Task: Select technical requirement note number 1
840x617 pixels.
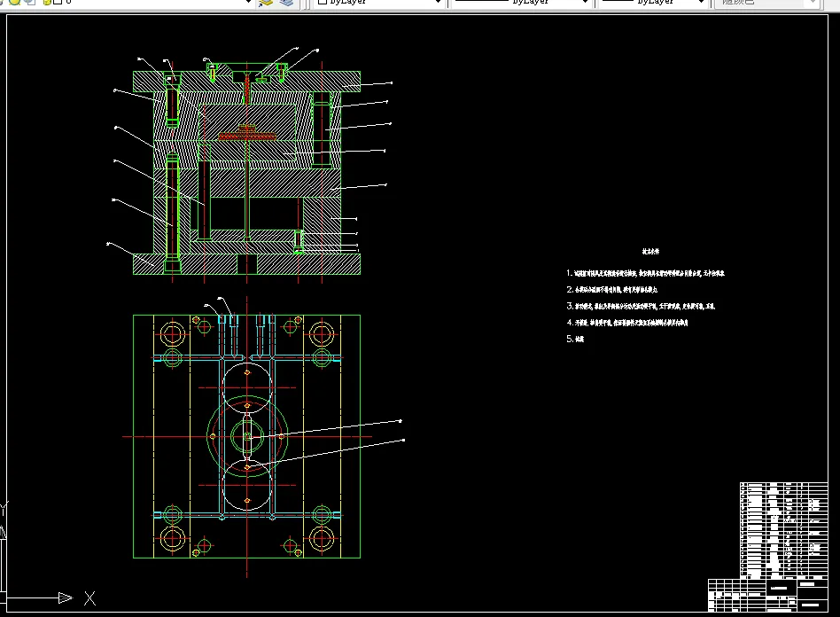Action: tap(645, 273)
